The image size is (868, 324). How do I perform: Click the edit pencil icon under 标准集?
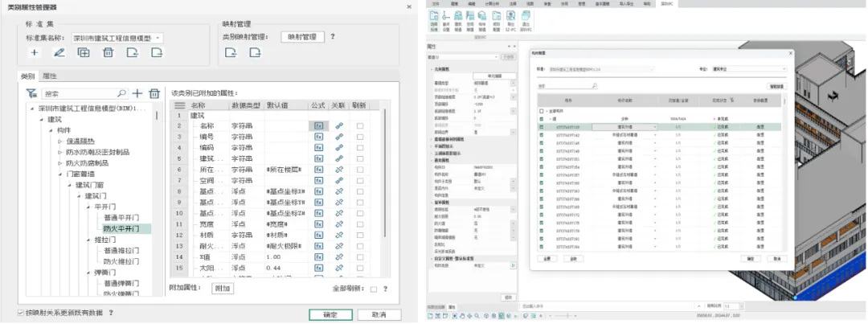point(59,53)
